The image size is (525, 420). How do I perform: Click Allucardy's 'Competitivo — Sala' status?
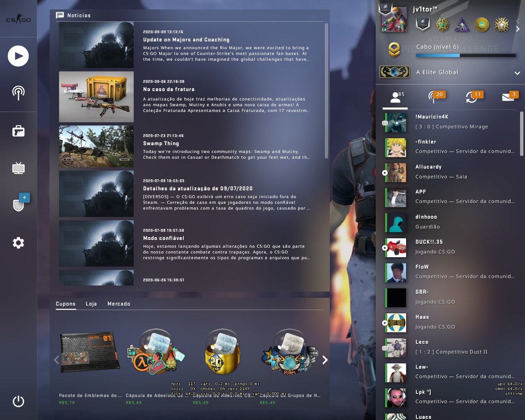441,177
